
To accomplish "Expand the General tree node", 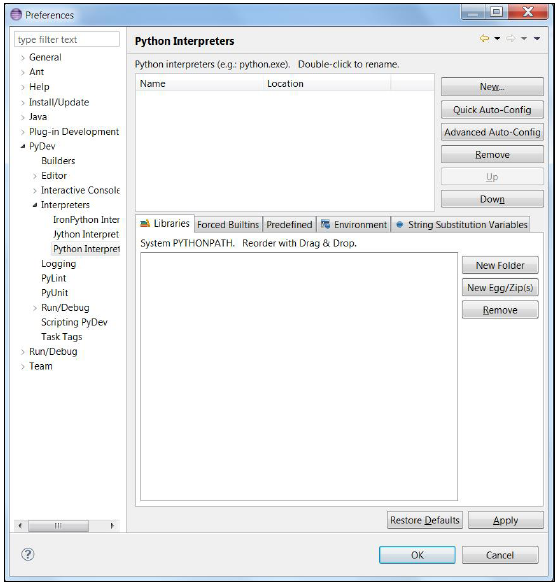I will click(x=23, y=58).
